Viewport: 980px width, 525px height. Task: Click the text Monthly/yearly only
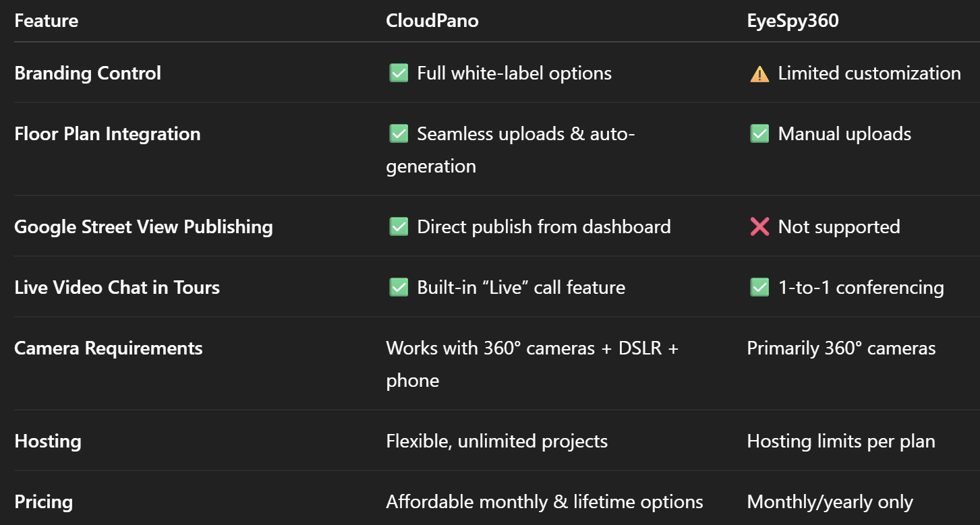click(x=830, y=501)
